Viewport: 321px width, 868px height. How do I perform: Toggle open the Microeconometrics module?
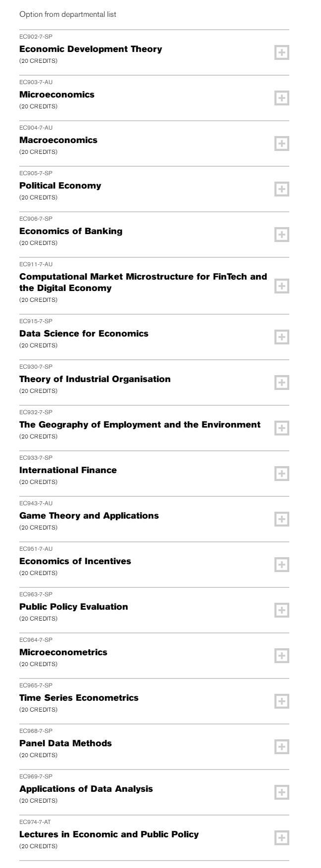click(281, 656)
